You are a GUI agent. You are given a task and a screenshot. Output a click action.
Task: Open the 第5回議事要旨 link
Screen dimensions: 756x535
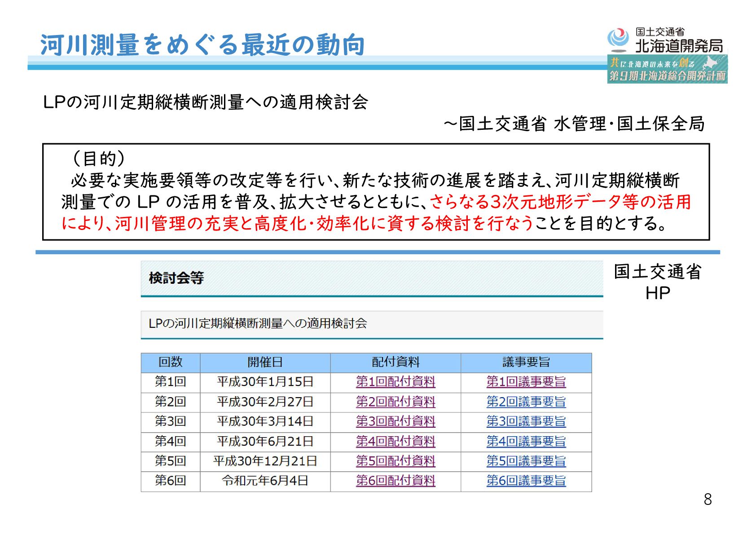point(526,461)
